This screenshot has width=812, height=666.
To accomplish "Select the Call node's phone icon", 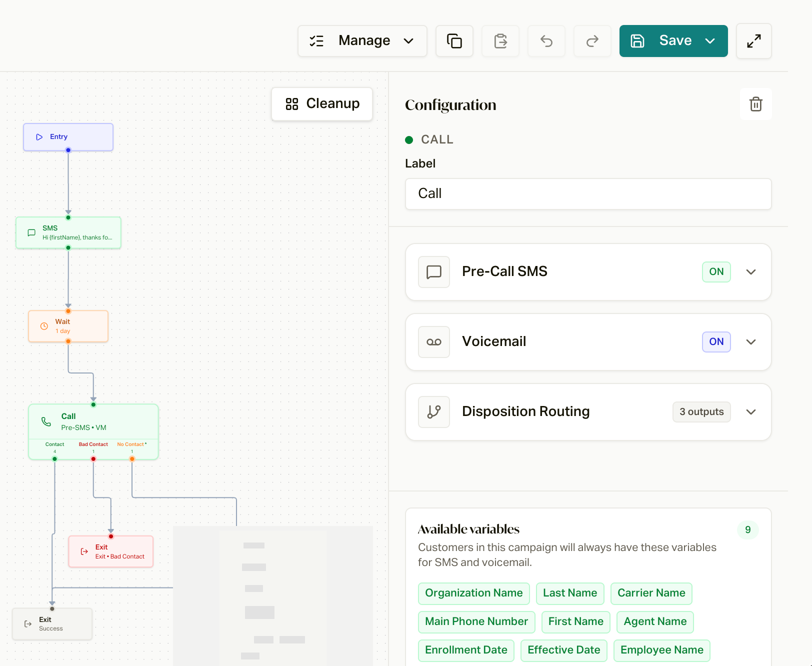I will (46, 421).
